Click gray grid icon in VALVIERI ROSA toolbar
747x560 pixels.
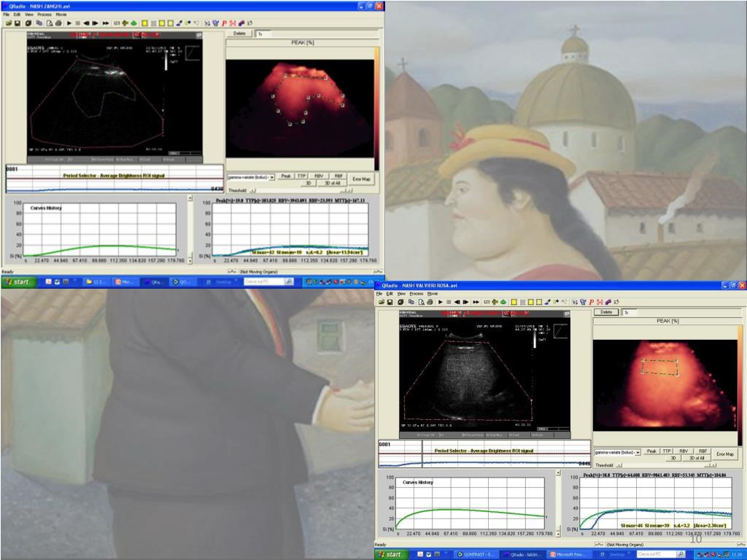(522, 302)
